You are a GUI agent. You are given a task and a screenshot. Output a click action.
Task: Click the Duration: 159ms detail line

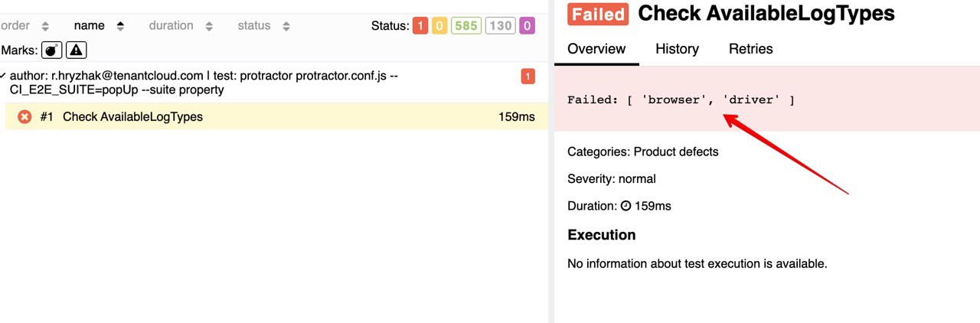619,206
